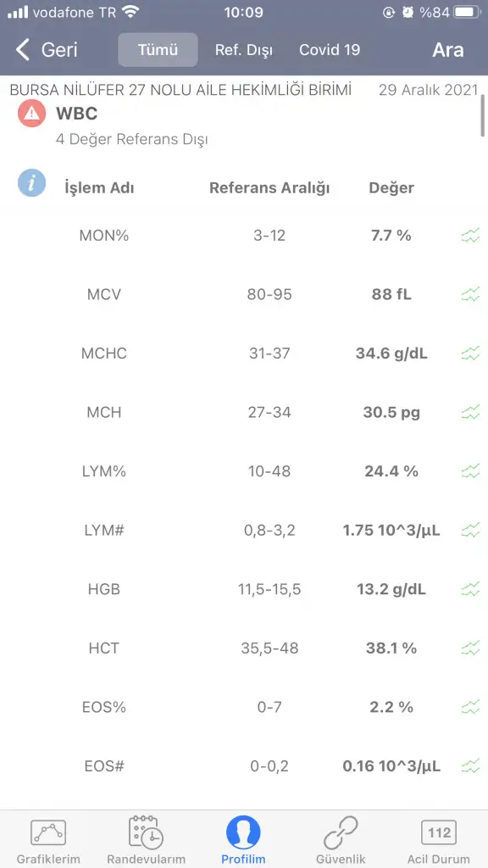View the trend graph icon for HGB
Viewport: 488px width, 868px height.
470,590
